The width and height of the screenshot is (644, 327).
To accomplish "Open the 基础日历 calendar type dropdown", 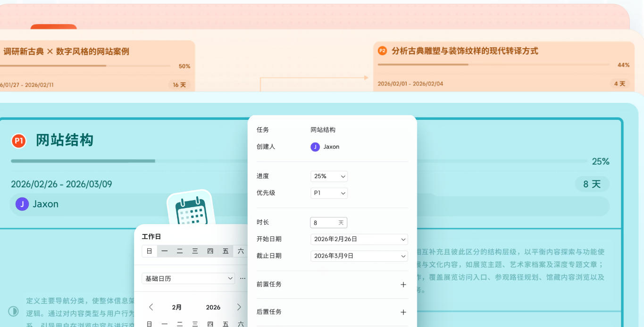I will [x=188, y=278].
